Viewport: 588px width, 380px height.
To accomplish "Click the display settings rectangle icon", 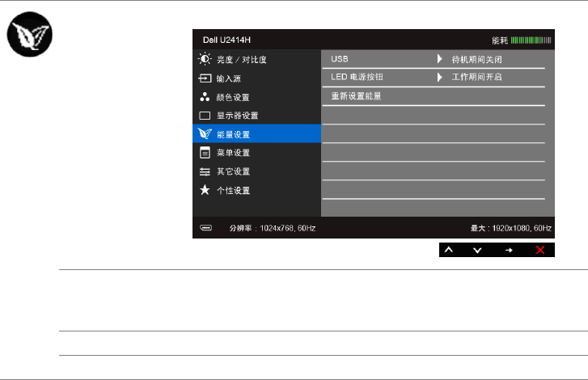I will pyautogui.click(x=205, y=116).
